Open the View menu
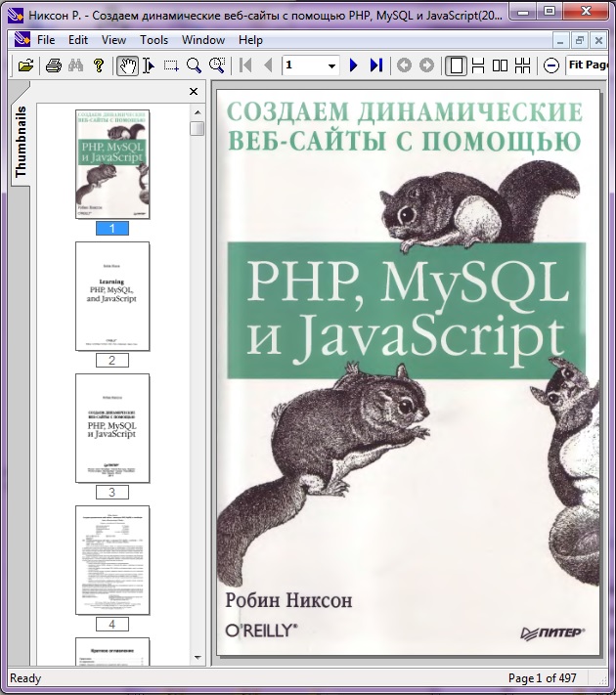Viewport: 616px width, 695px height. pos(113,40)
